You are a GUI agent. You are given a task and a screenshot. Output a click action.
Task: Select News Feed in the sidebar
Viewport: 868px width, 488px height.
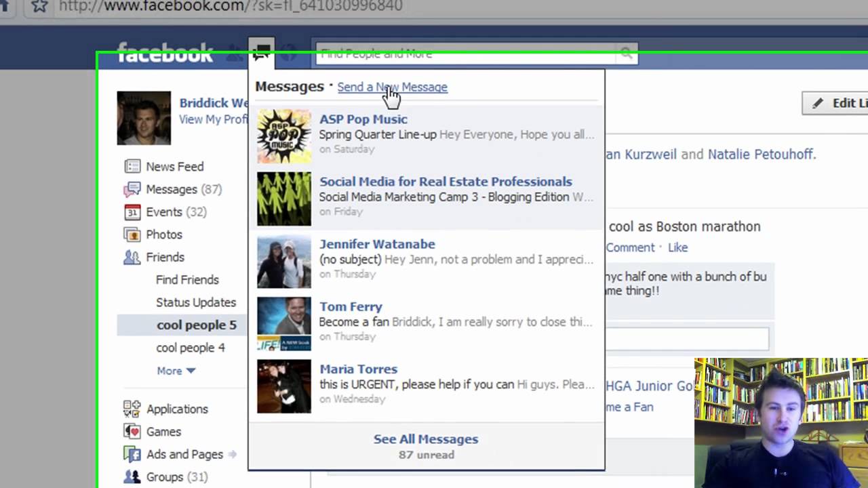point(174,167)
